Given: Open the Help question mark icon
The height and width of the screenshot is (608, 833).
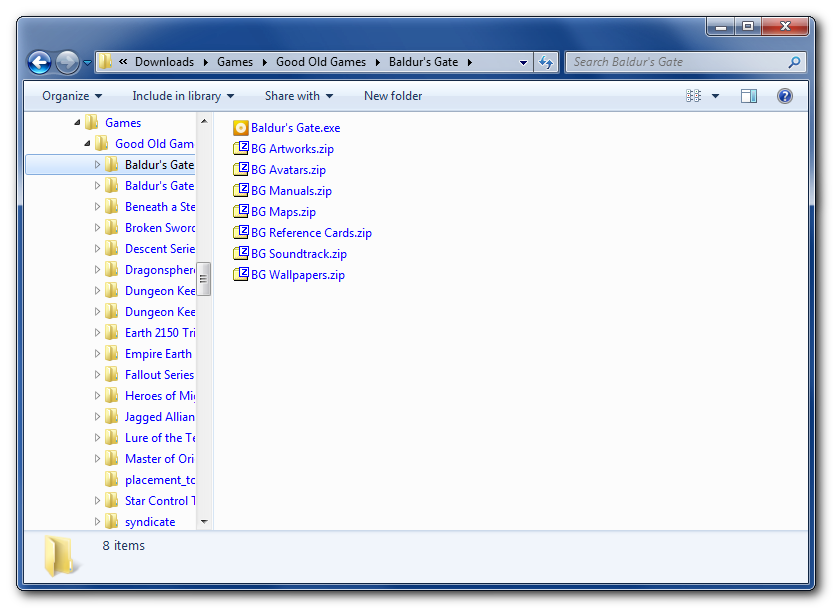Looking at the screenshot, I should 785,96.
